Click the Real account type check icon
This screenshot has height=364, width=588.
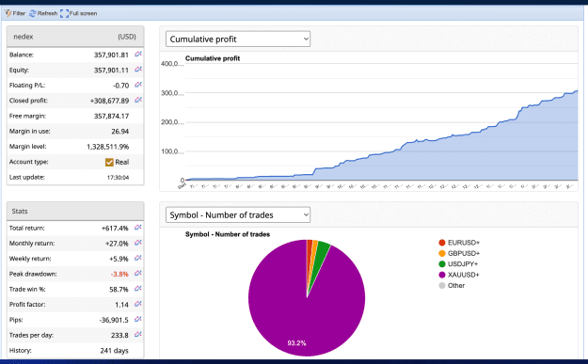(x=109, y=162)
